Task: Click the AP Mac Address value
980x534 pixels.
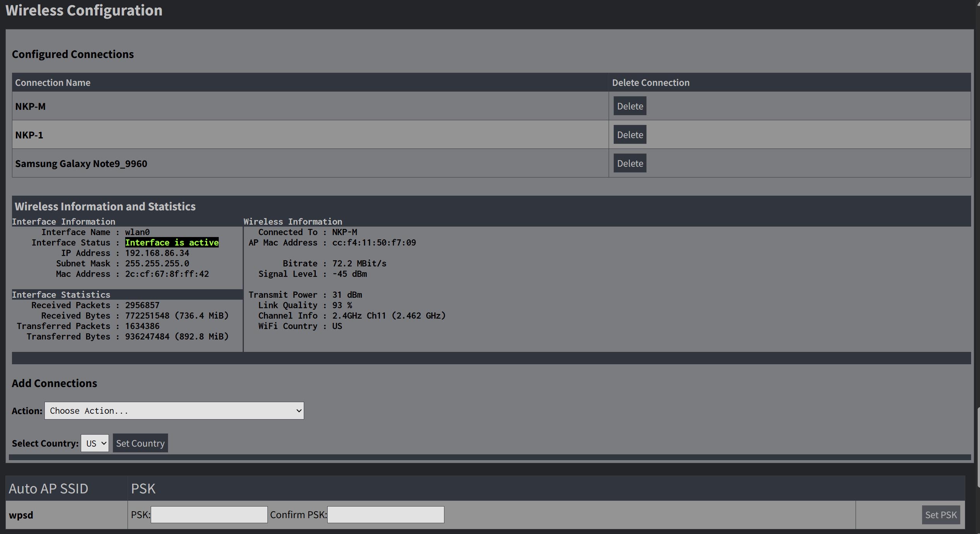Action: [x=374, y=242]
